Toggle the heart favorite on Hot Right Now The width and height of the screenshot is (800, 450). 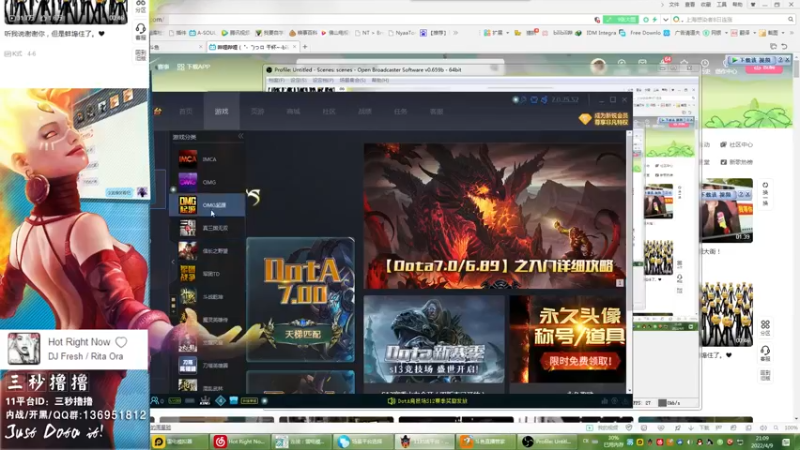pos(121,342)
